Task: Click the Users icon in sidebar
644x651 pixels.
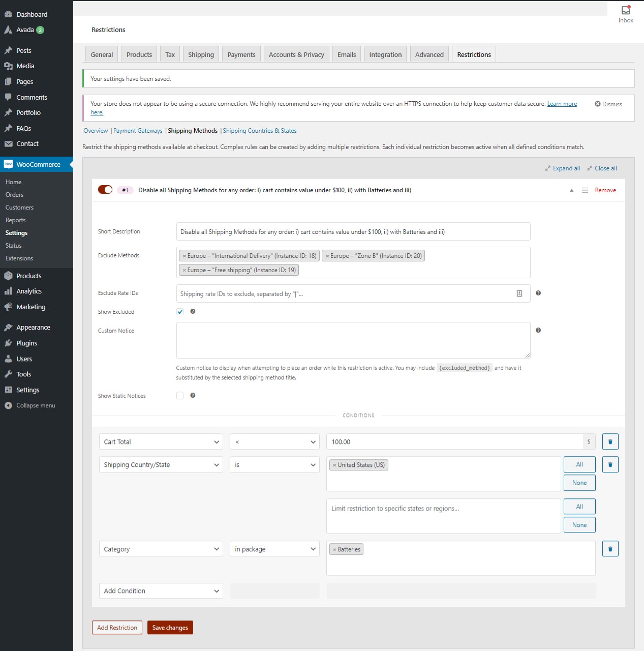Action: point(8,359)
